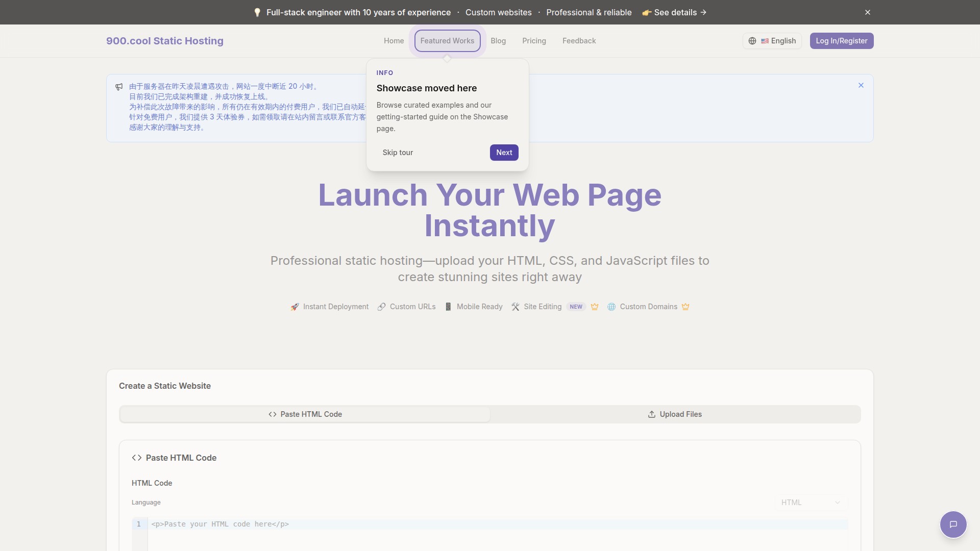Click the crown icon beside Custom Domains
Screen dimensions: 980x551
pos(685,307)
